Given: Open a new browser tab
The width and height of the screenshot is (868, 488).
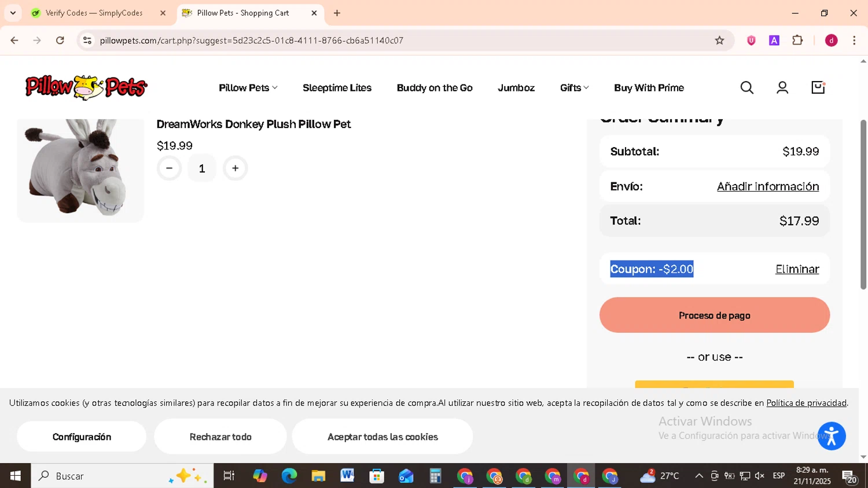Looking at the screenshot, I should tap(337, 13).
